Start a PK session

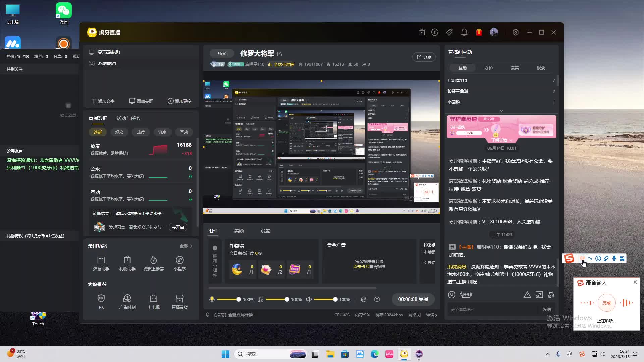click(101, 302)
